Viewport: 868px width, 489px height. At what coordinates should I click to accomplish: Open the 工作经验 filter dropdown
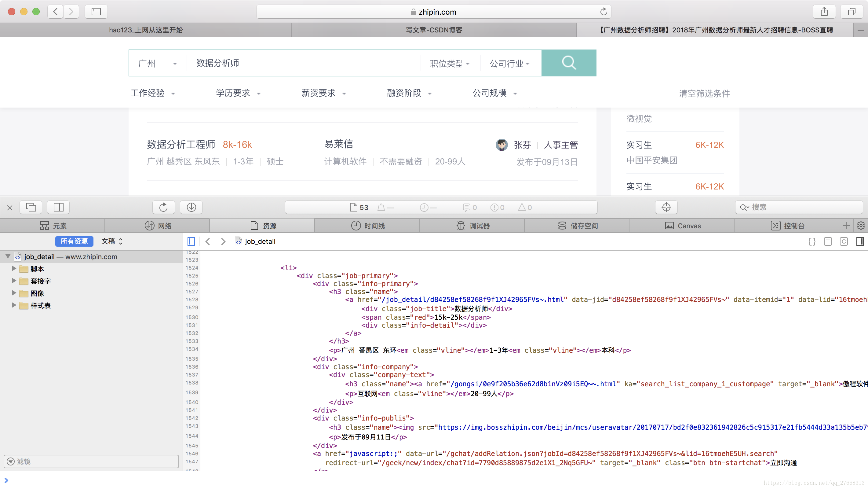click(x=153, y=93)
